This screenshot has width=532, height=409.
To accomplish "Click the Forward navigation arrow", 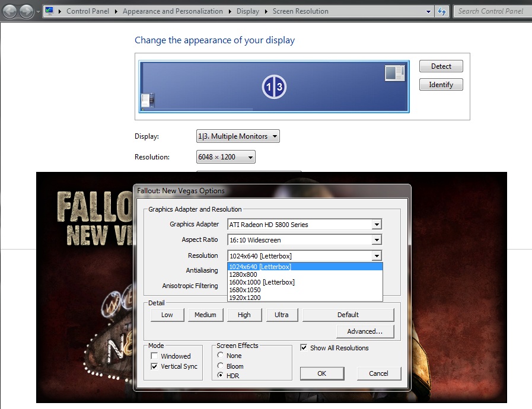I will (26, 11).
